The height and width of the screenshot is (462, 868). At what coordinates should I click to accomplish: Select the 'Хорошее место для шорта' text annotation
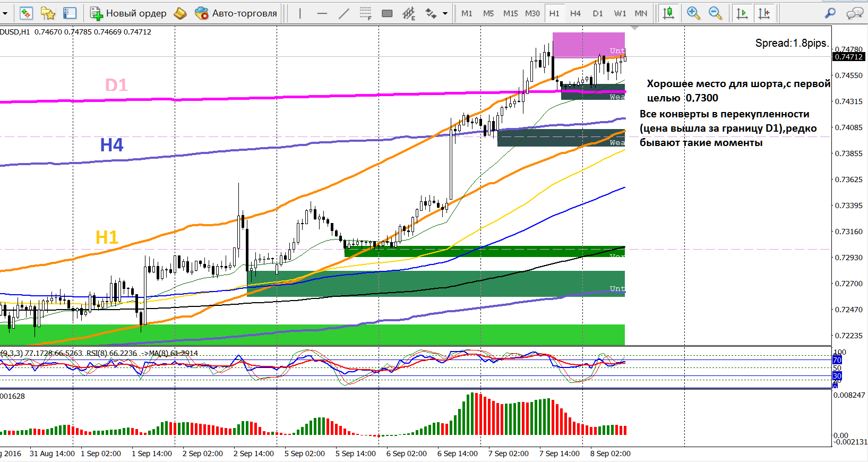[x=738, y=91]
